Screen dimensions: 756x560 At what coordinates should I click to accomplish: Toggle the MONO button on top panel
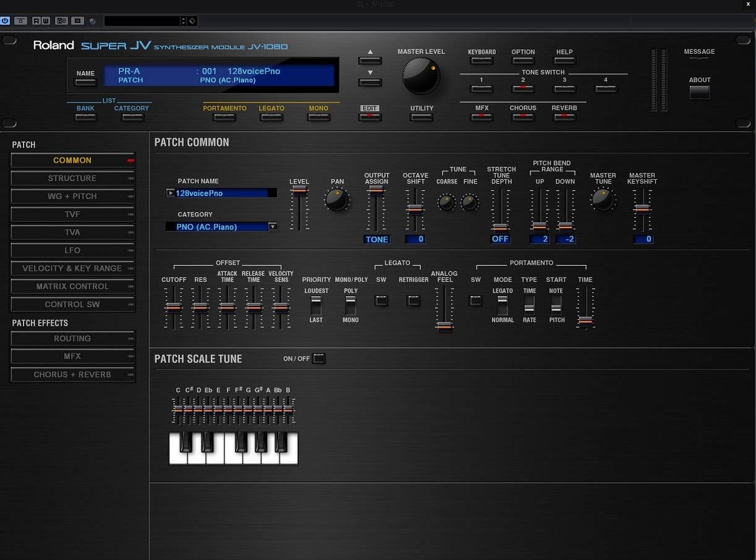[318, 117]
